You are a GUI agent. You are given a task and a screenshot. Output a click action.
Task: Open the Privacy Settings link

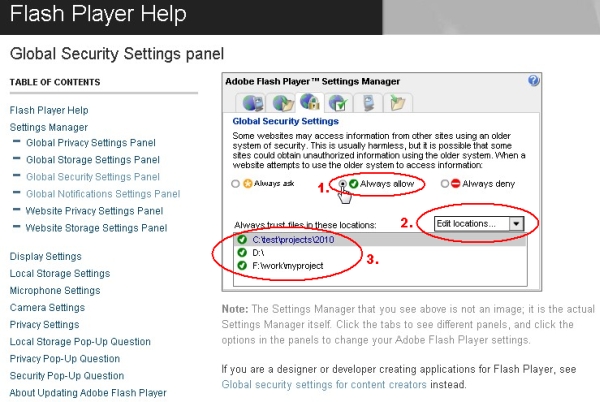click(x=44, y=325)
